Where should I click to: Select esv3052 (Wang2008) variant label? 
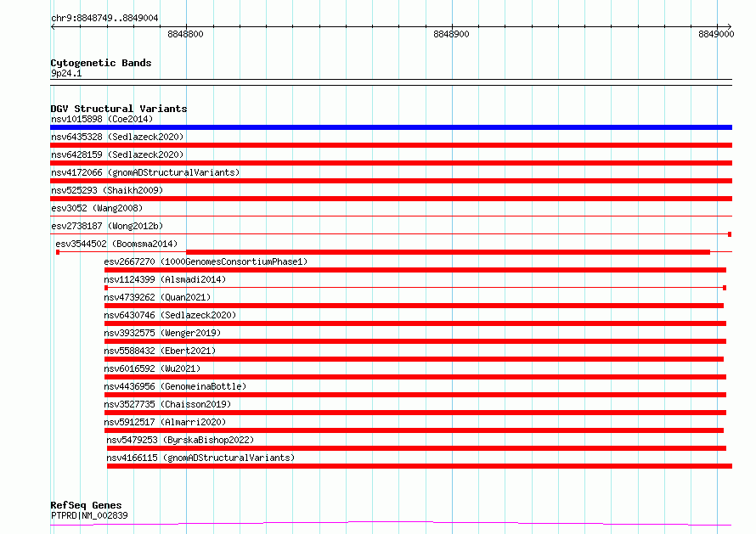tap(97, 208)
